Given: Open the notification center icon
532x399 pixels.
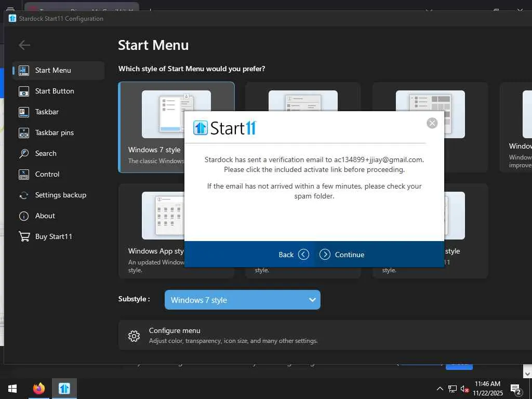Looking at the screenshot, I should pyautogui.click(x=516, y=389).
